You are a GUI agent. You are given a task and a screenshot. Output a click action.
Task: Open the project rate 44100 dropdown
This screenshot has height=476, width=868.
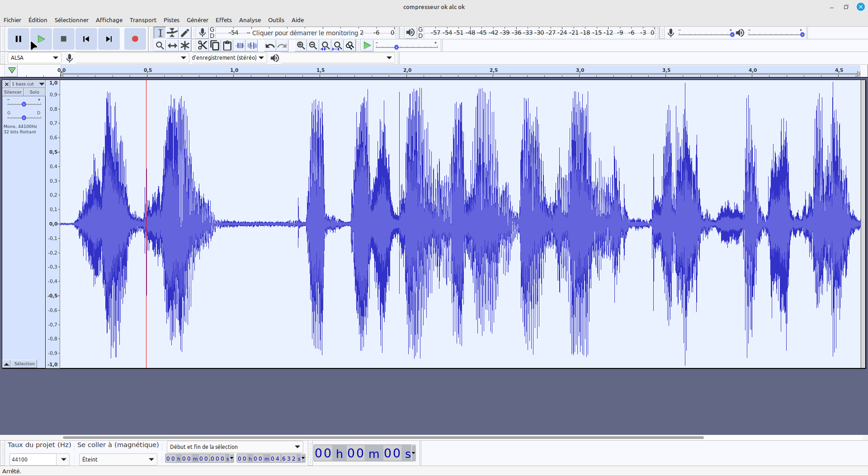63,459
